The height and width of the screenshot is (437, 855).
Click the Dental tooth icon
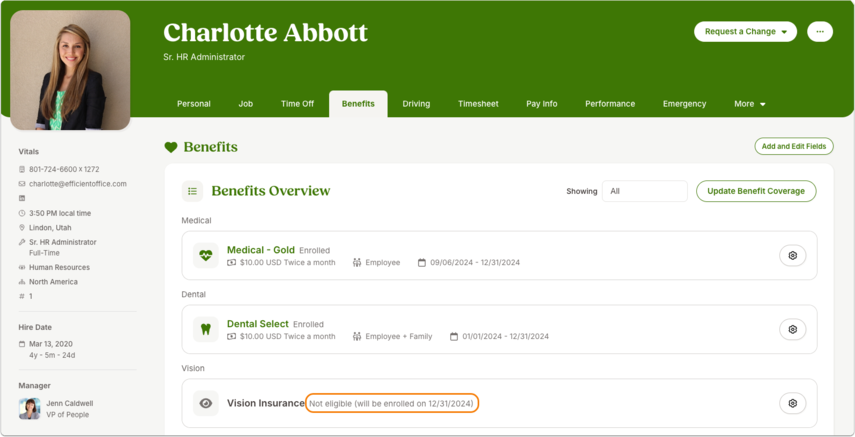[x=206, y=329]
